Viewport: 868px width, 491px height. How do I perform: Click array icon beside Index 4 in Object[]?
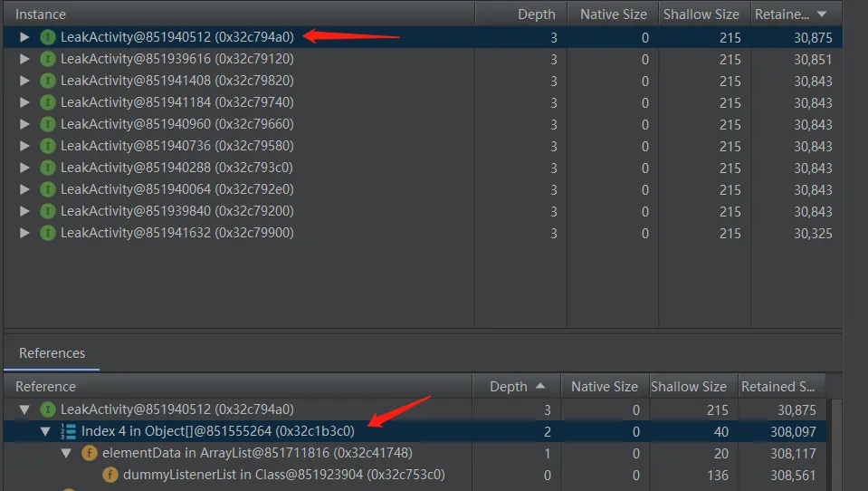[x=69, y=431]
